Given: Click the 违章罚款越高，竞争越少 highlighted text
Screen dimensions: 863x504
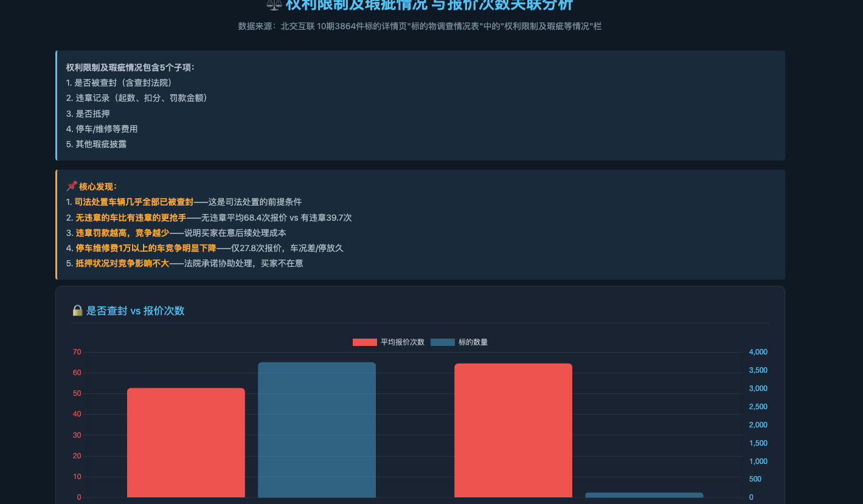Looking at the screenshot, I should click(122, 233).
